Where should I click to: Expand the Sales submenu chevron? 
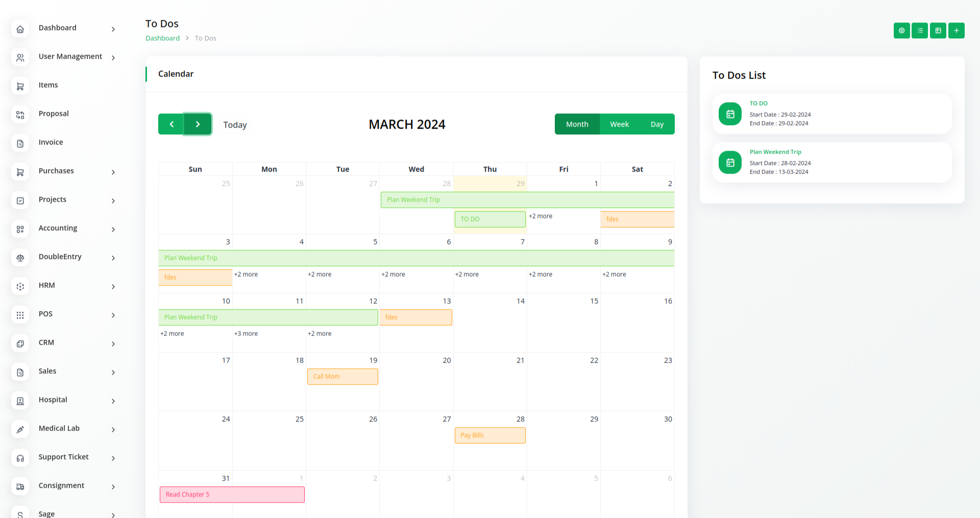pos(113,372)
